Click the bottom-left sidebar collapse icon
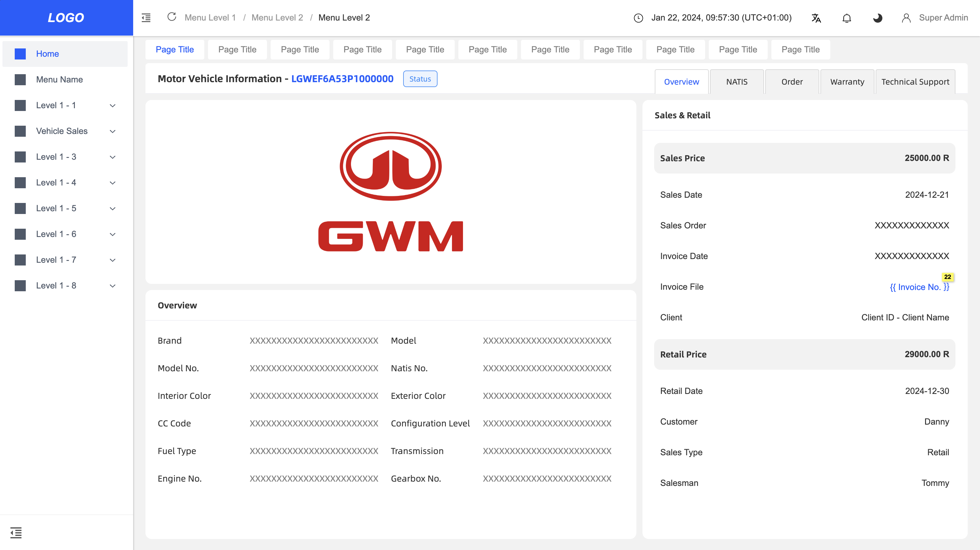Screen dimensions: 980x550 tap(16, 533)
